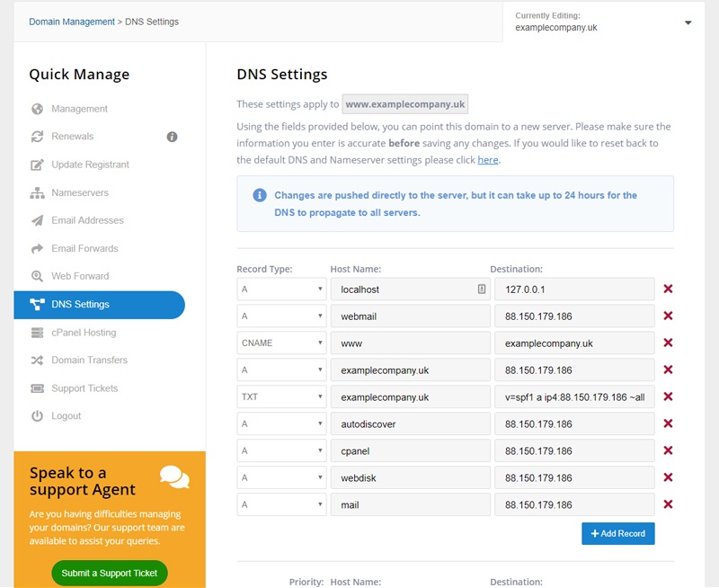Open Management in Quick Manage

click(79, 109)
